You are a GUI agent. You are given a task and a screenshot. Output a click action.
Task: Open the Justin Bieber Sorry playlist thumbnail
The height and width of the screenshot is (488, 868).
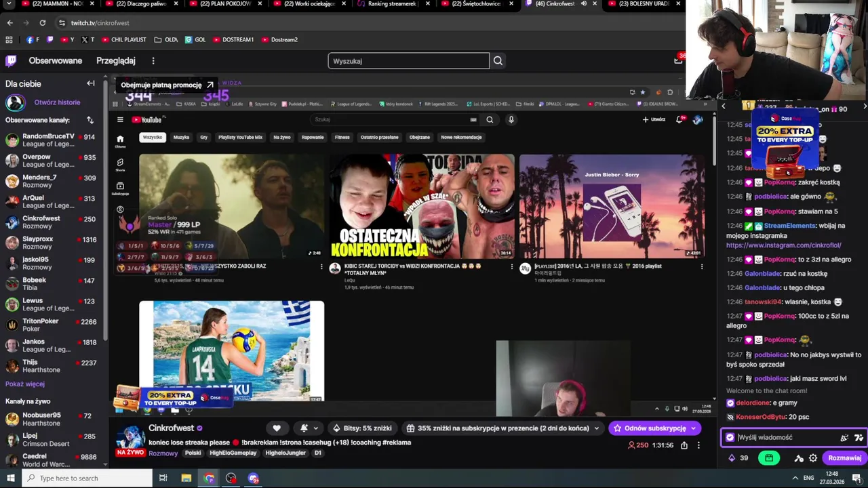pos(612,206)
